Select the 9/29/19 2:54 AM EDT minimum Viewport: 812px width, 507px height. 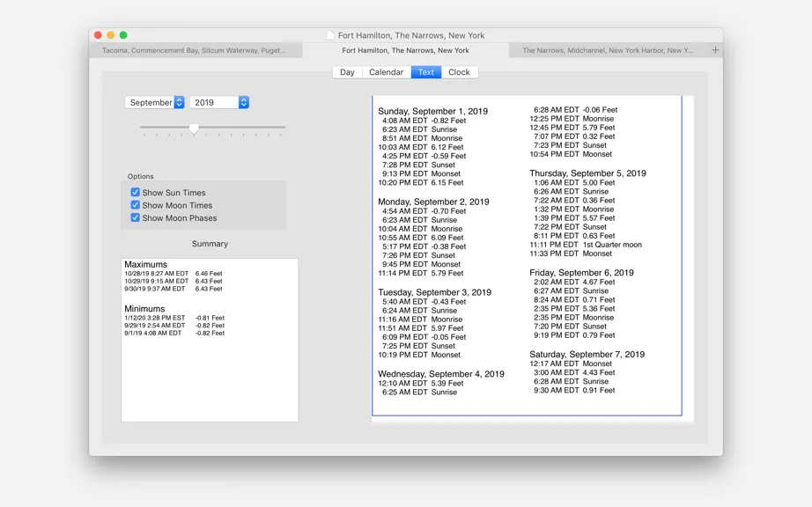coord(174,326)
